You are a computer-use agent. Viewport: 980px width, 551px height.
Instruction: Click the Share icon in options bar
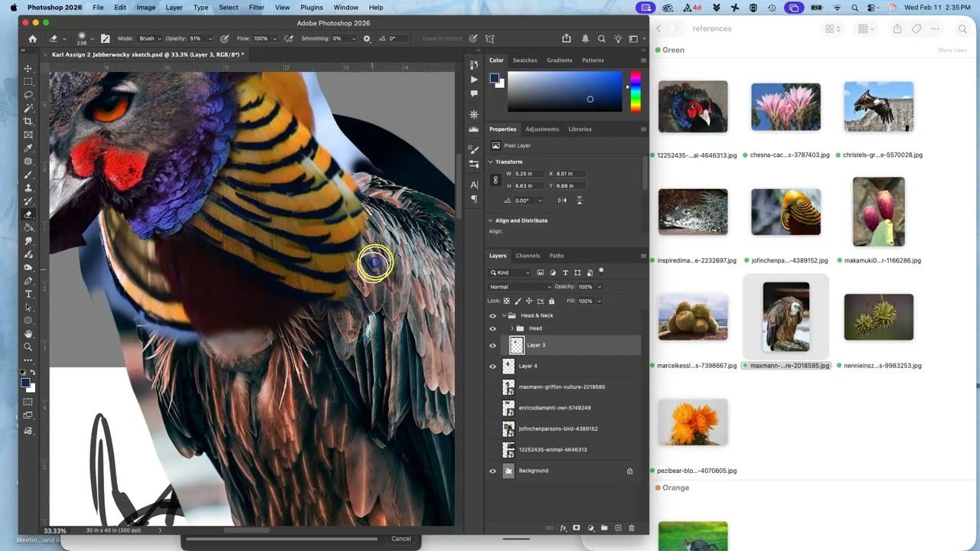[x=567, y=38]
